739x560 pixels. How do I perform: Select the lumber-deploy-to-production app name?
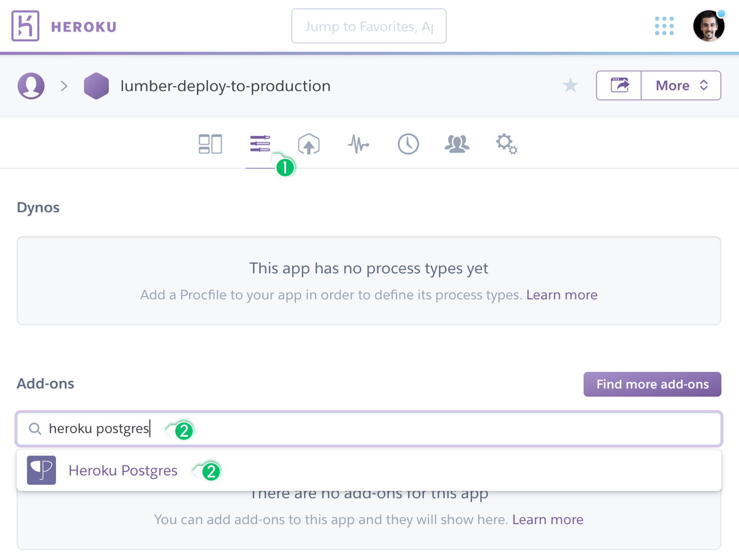[x=225, y=86]
